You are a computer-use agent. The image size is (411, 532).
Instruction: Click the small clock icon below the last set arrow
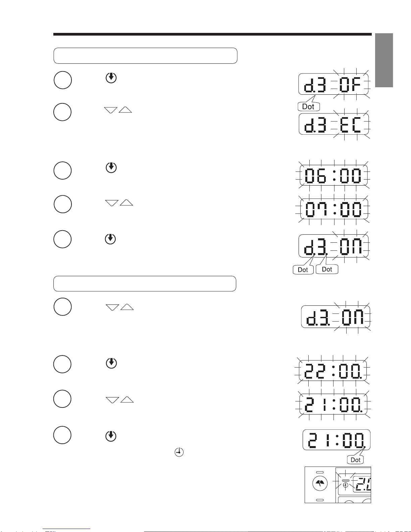pos(179,452)
